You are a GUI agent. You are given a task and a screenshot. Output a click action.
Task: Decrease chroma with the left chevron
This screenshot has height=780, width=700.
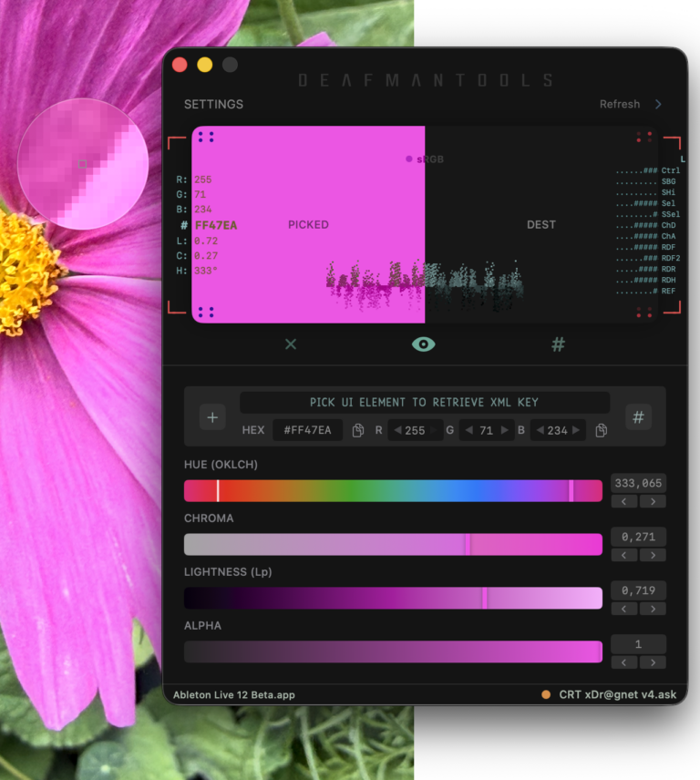[x=623, y=555]
